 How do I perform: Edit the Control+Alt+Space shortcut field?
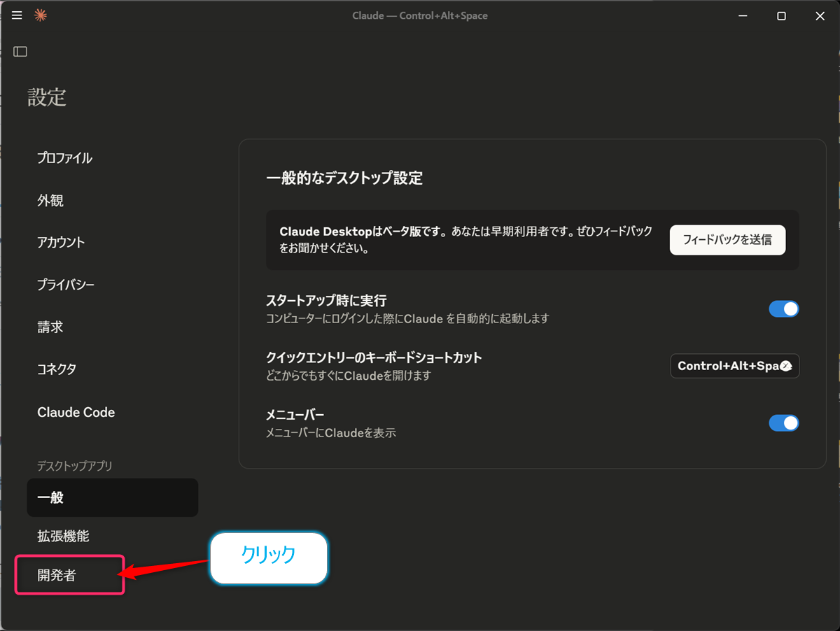click(735, 366)
